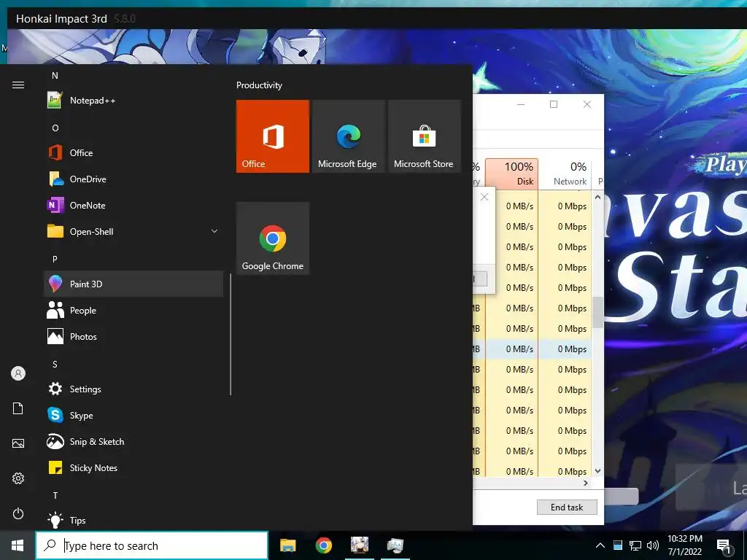The width and height of the screenshot is (747, 560).
Task: Open Settings from the app list
Action: click(x=133, y=389)
